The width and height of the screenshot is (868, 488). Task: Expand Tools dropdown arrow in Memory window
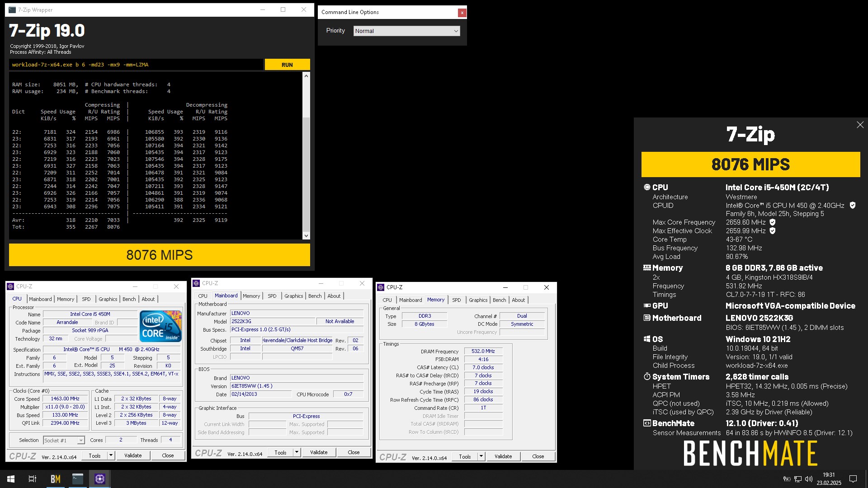pyautogui.click(x=481, y=456)
